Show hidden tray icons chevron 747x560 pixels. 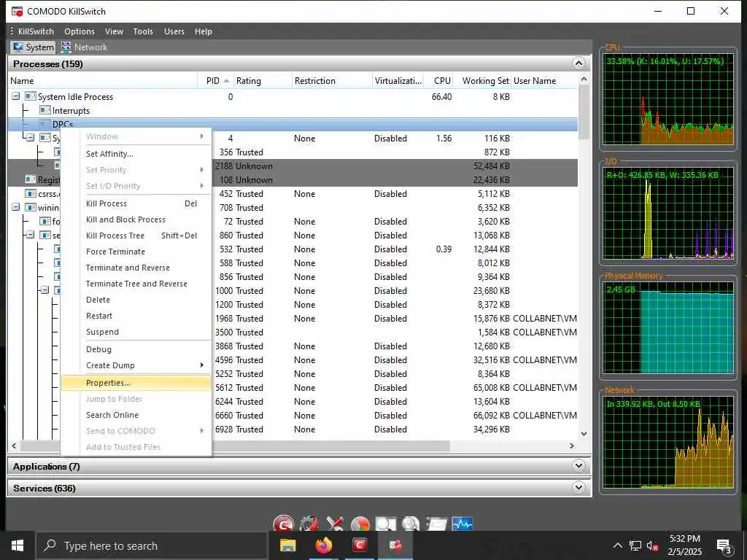pyautogui.click(x=617, y=545)
